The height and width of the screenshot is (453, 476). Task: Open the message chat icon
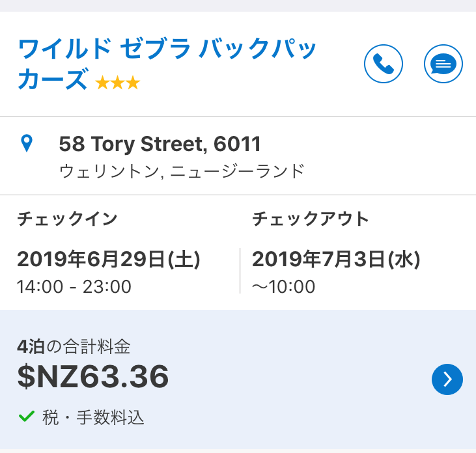coord(443,64)
